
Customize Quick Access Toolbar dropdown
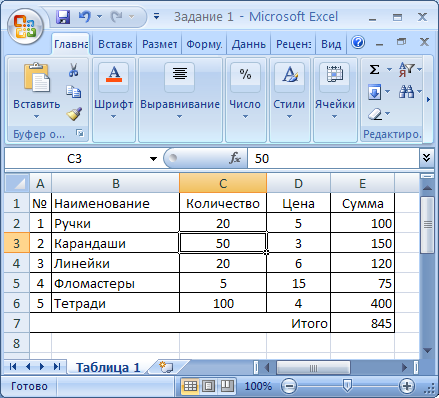point(156,16)
